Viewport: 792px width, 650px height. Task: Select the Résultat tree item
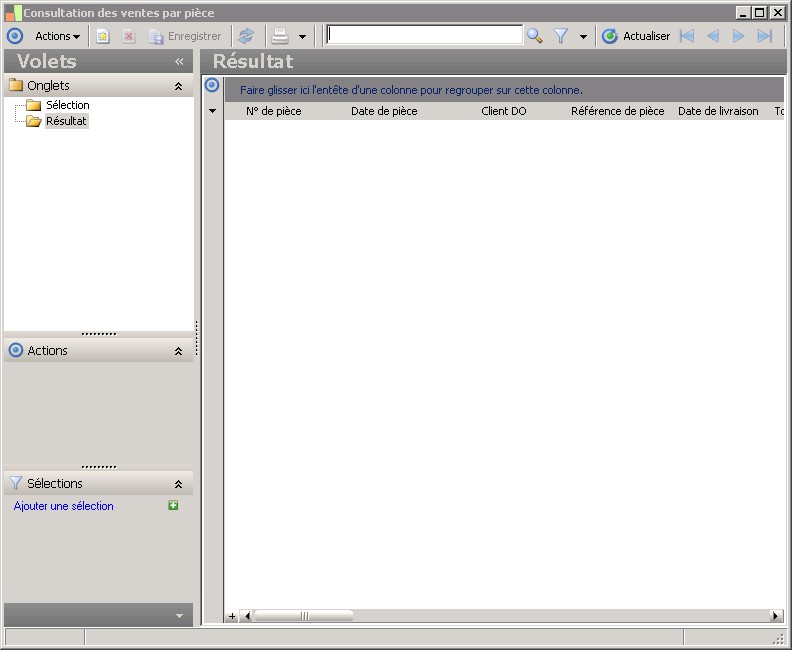66,121
